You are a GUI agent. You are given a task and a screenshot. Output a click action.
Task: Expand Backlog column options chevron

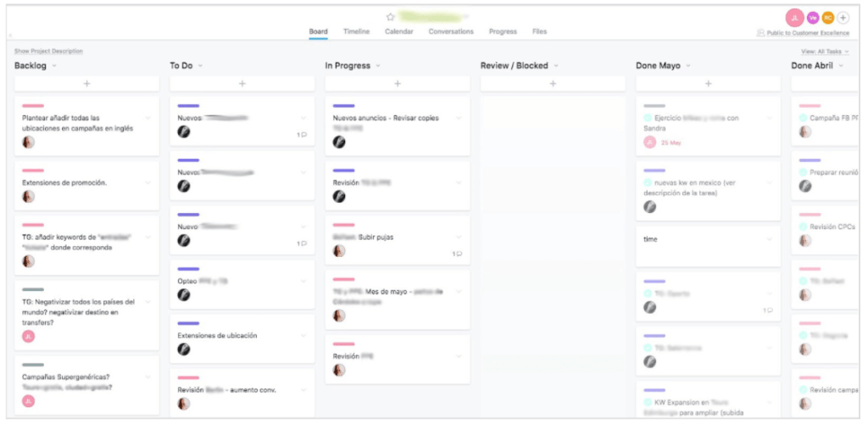tap(54, 66)
